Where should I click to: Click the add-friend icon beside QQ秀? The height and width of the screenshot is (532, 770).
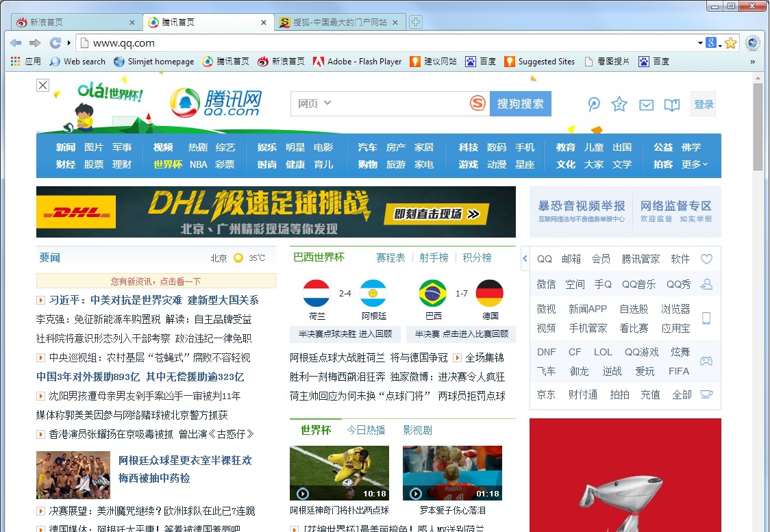click(706, 284)
